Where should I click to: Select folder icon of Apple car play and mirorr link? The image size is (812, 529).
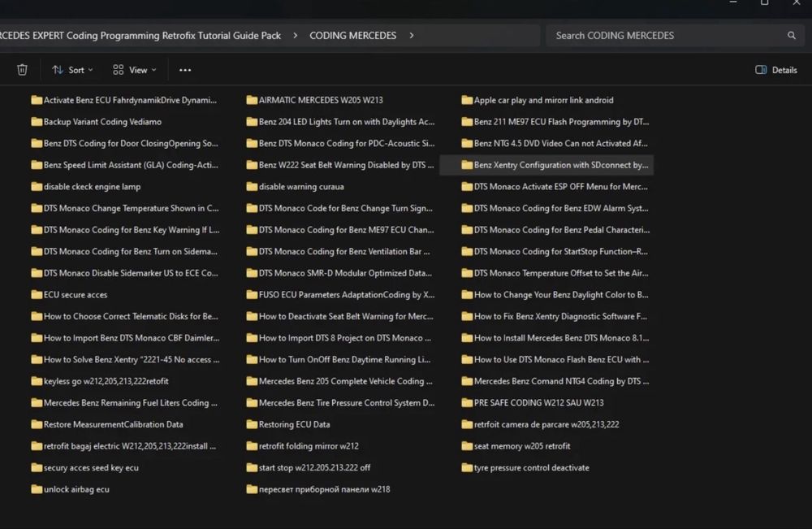(x=467, y=100)
